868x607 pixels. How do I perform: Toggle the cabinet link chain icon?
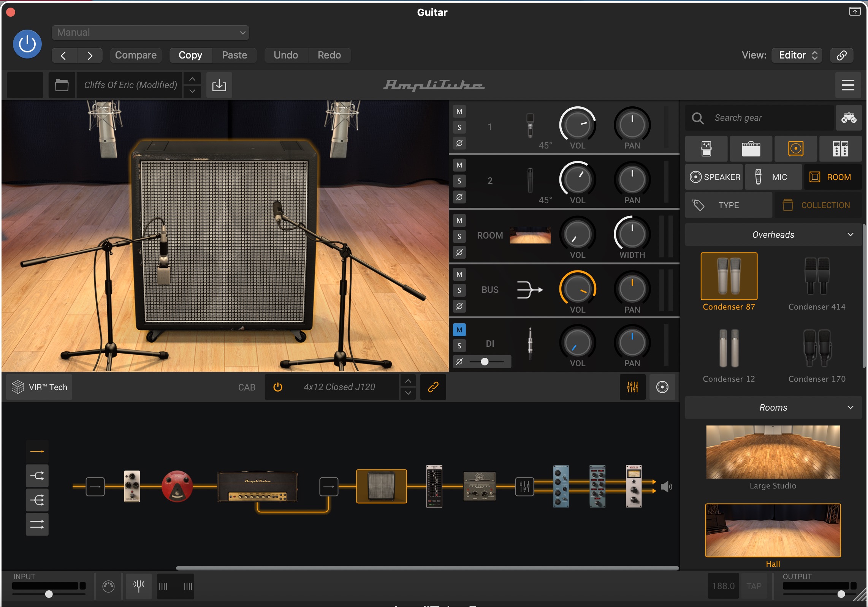click(433, 387)
